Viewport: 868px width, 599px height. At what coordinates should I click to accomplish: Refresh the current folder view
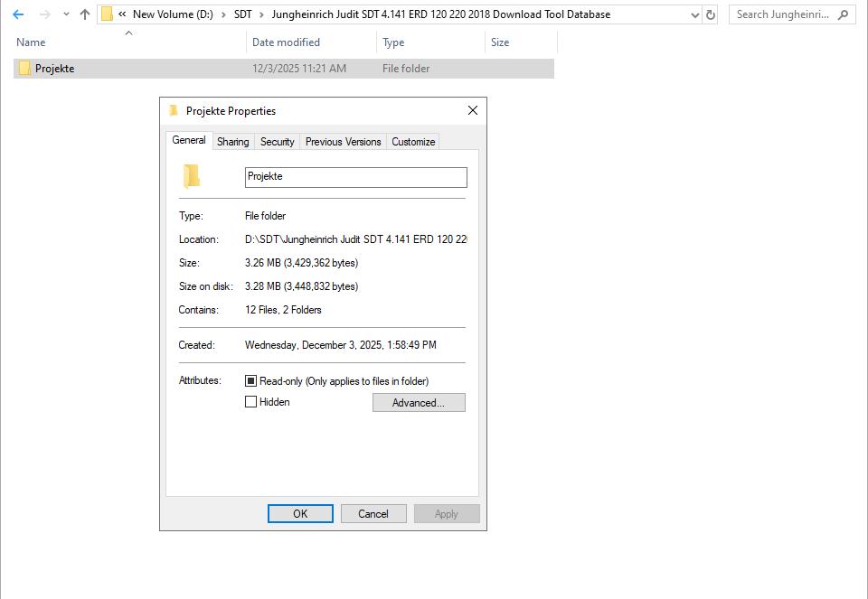click(711, 15)
